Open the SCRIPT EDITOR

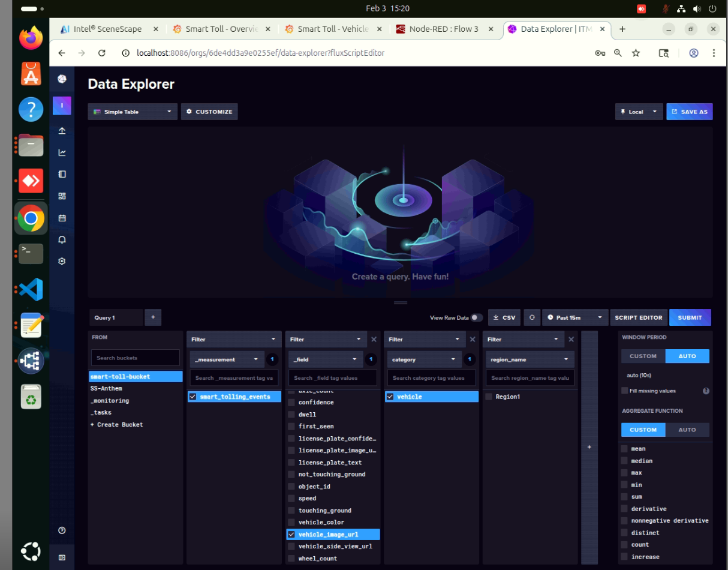[639, 317]
